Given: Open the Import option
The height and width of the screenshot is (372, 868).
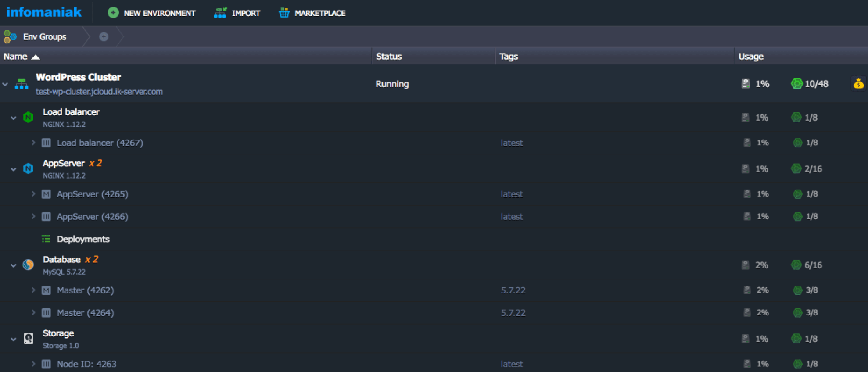Looking at the screenshot, I should 237,13.
